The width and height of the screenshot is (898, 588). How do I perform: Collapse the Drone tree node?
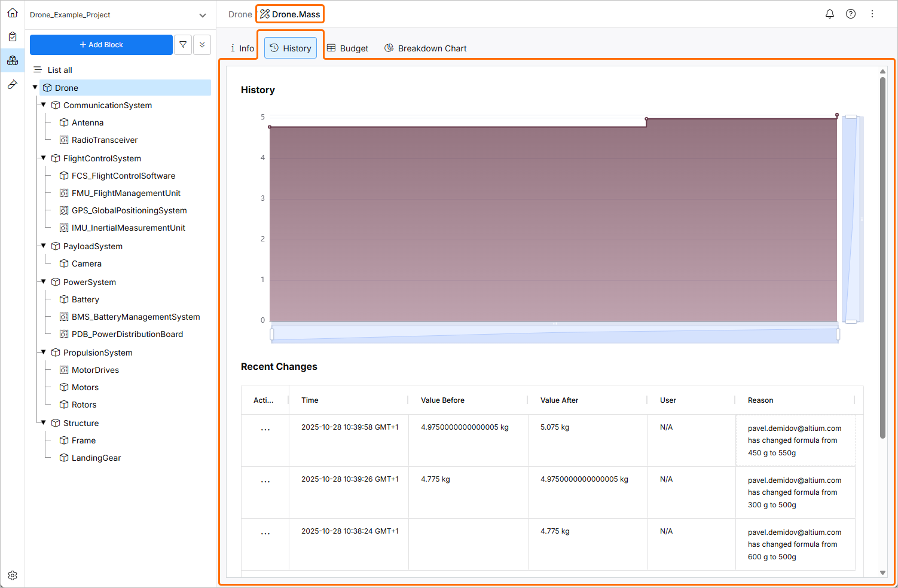(35, 87)
